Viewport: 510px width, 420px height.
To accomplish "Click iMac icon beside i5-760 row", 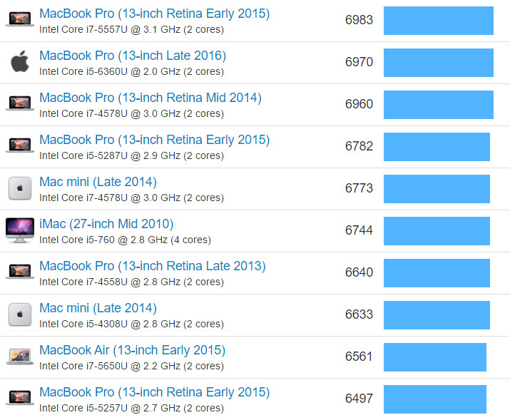I will [20, 230].
